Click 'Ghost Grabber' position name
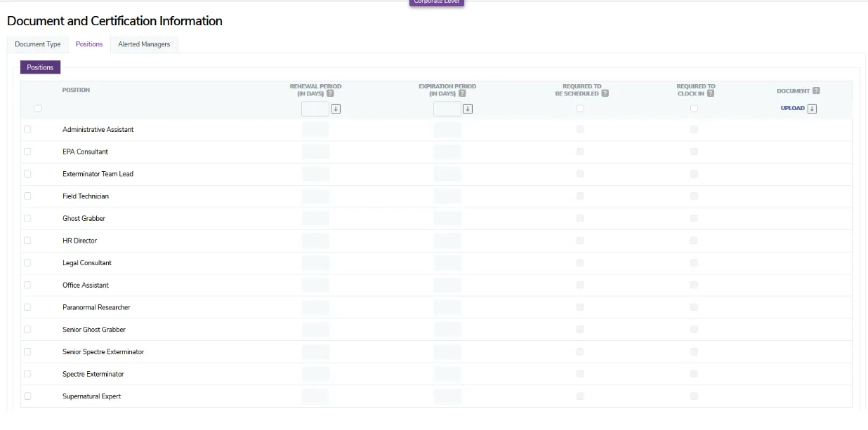Viewport: 868px width, 430px height. click(x=84, y=218)
